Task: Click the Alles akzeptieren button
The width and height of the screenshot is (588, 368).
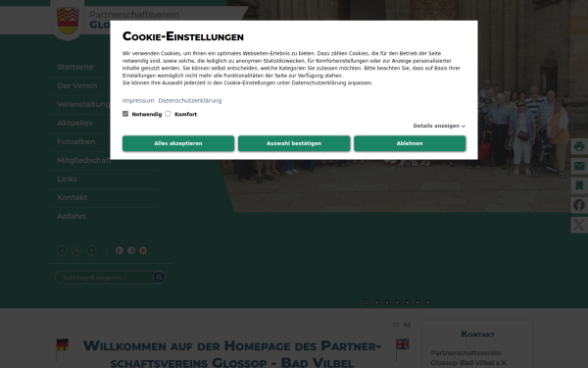Action: click(x=178, y=143)
